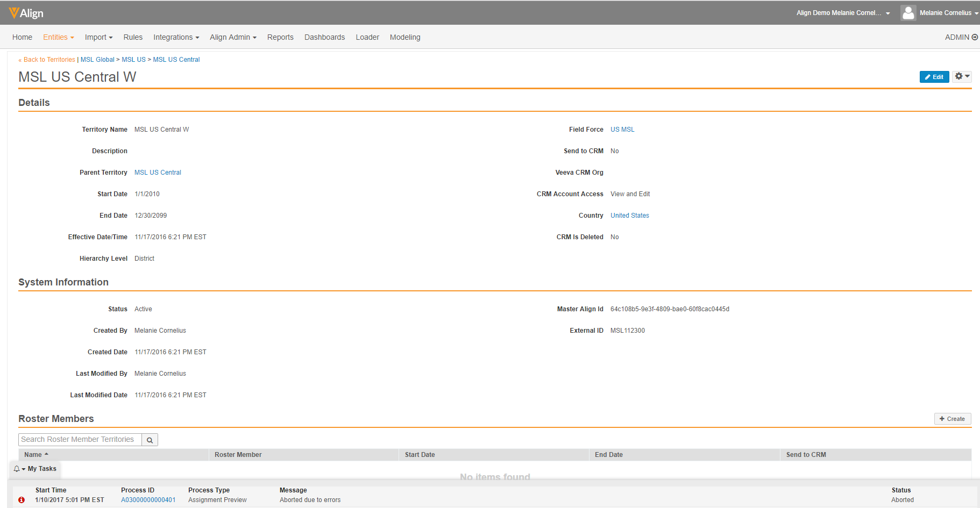Open process ID A03000000000401 link

[x=148, y=500]
